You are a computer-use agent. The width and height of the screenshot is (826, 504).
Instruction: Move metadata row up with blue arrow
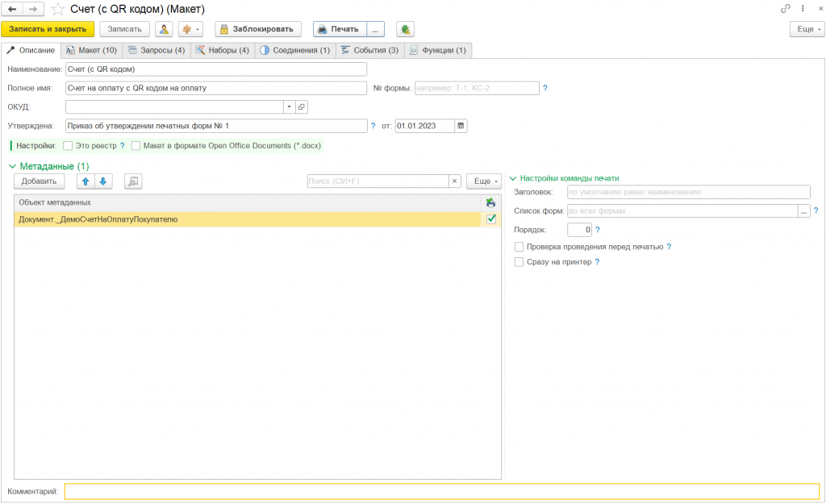86,181
